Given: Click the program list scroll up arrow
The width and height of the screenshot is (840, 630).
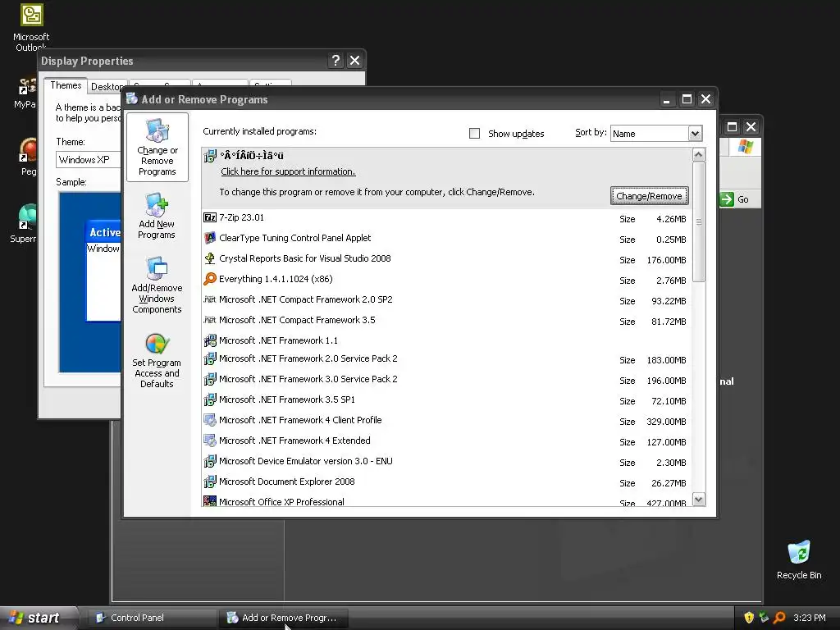Looking at the screenshot, I should tap(699, 155).
